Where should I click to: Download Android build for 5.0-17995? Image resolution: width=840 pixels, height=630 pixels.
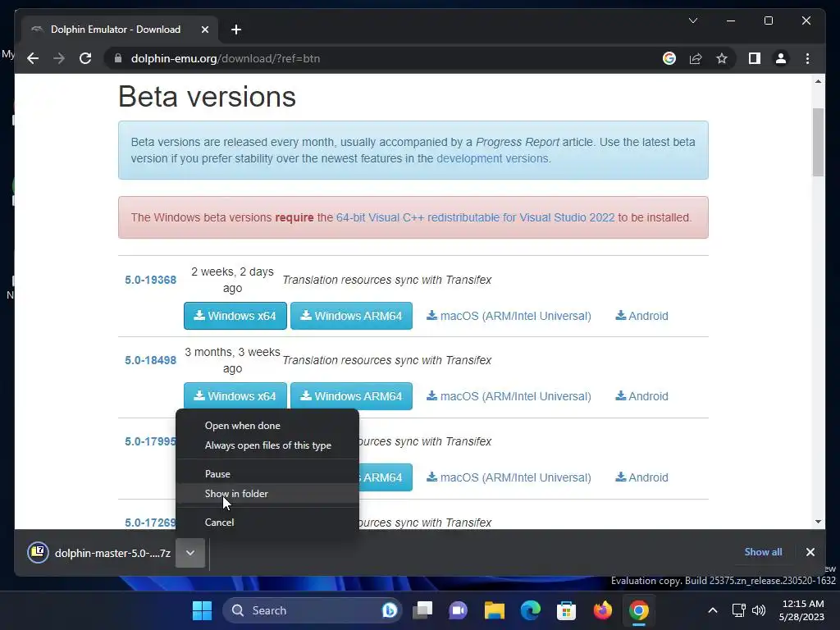[641, 477]
